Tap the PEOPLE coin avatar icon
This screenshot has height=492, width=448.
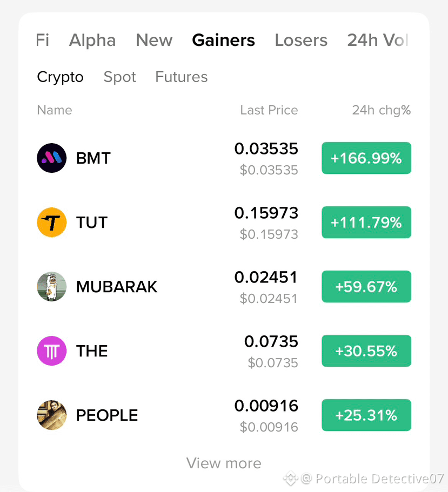tap(51, 415)
